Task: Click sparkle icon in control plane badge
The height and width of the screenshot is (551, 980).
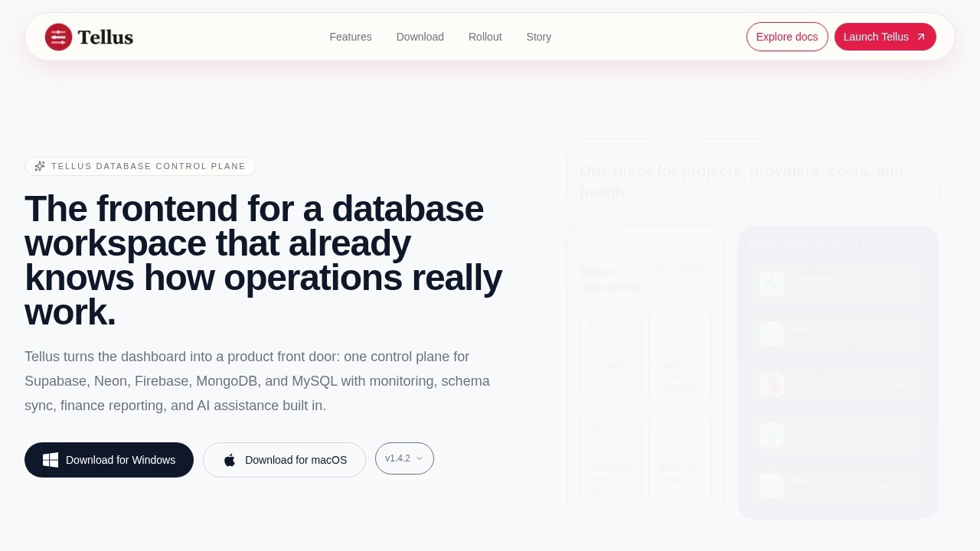Action: tap(40, 166)
